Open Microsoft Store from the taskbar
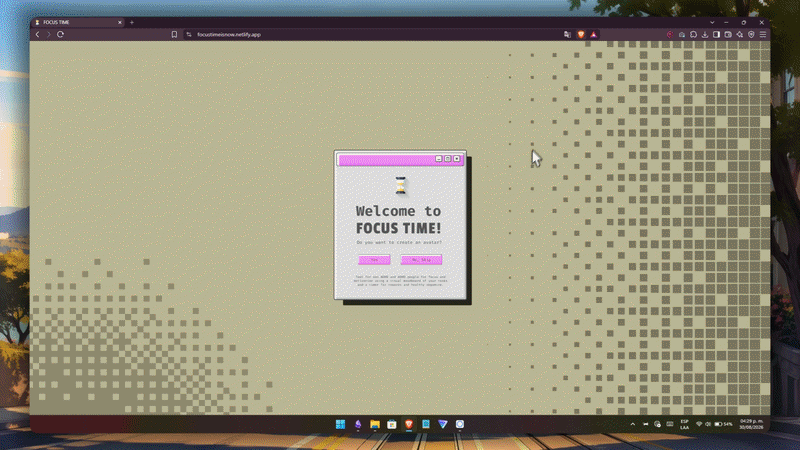This screenshot has height=450, width=800. point(391,424)
